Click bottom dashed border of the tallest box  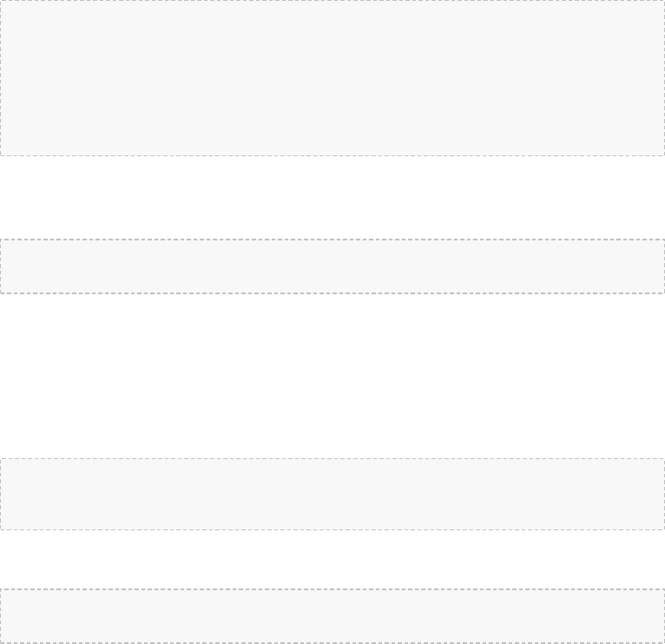(x=332, y=155)
